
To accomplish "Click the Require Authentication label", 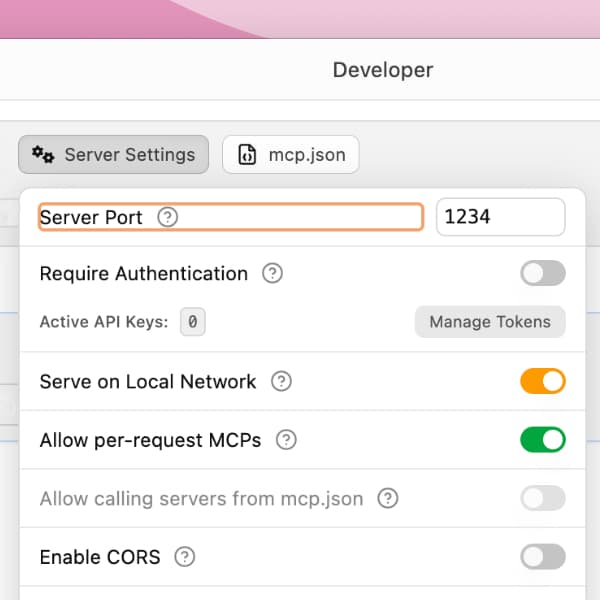I will pos(144,274).
